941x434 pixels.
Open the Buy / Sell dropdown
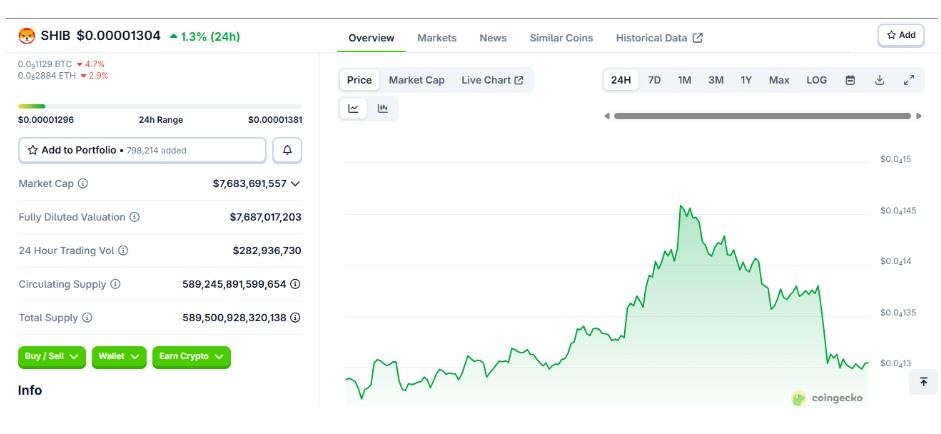coord(52,357)
